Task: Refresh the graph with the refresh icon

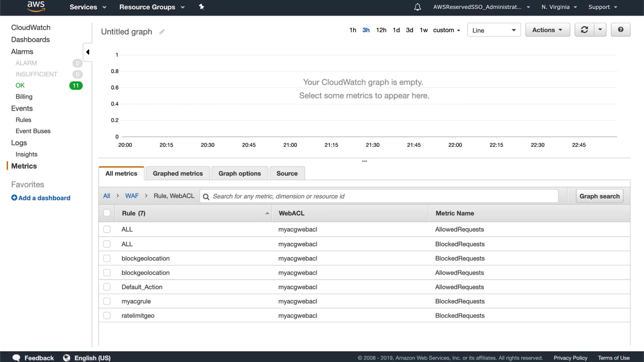Action: point(584,30)
